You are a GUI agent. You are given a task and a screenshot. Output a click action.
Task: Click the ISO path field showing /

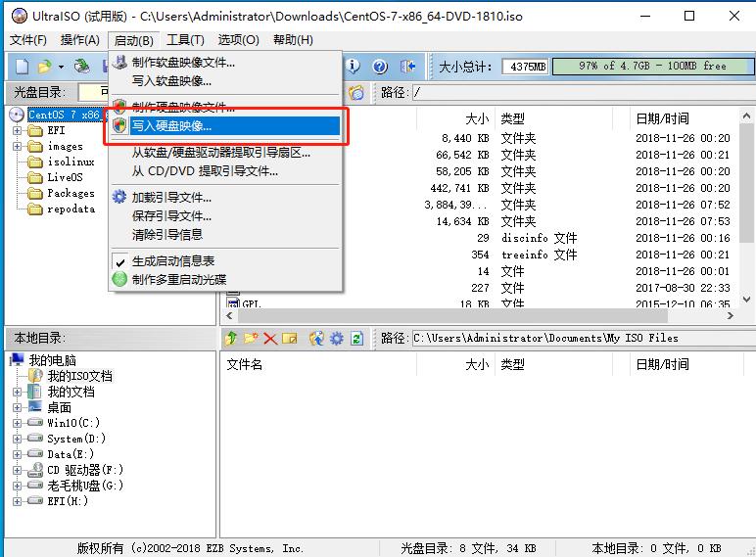[584, 92]
